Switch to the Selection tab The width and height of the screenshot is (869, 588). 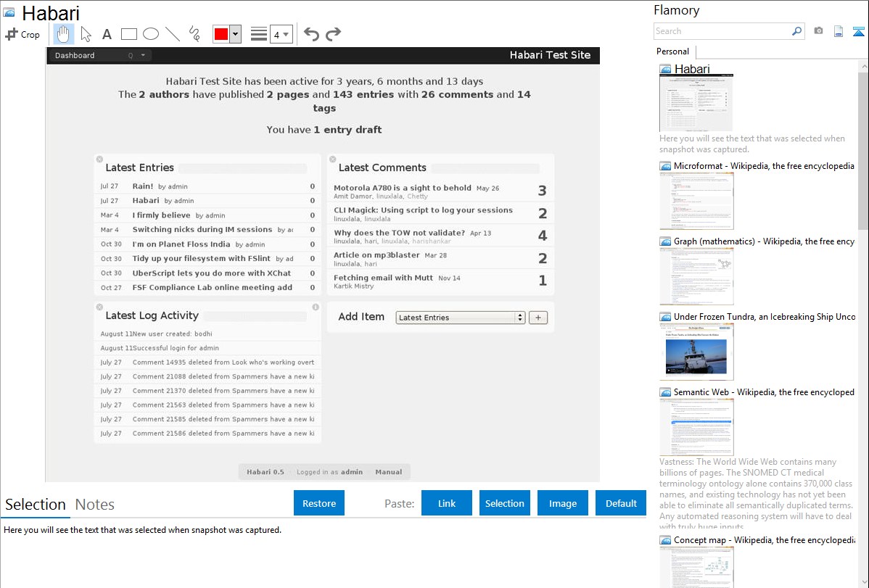[x=36, y=505]
